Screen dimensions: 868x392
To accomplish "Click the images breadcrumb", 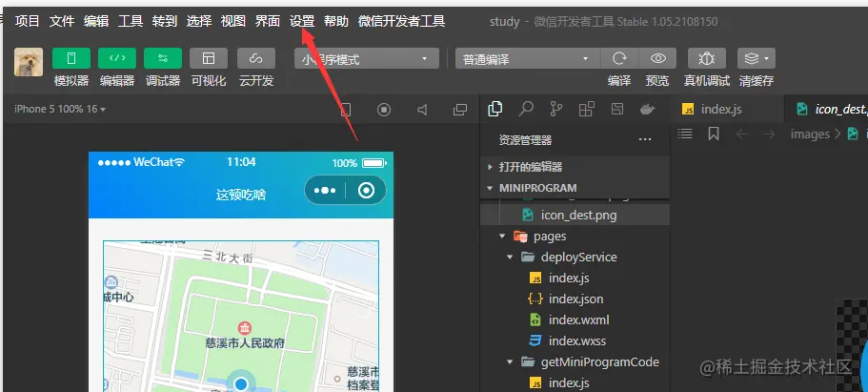I will tap(810, 134).
